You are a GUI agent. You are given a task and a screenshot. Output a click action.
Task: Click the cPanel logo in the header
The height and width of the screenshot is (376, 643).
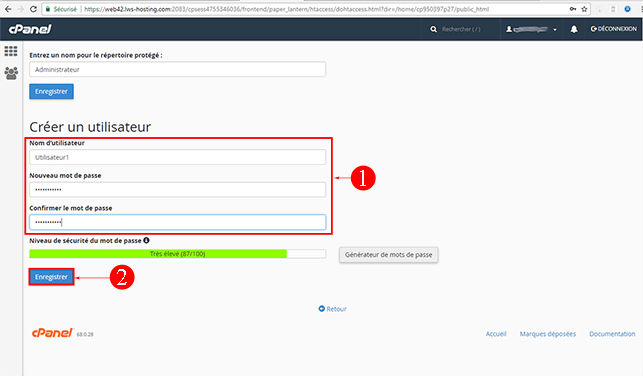pos(30,29)
